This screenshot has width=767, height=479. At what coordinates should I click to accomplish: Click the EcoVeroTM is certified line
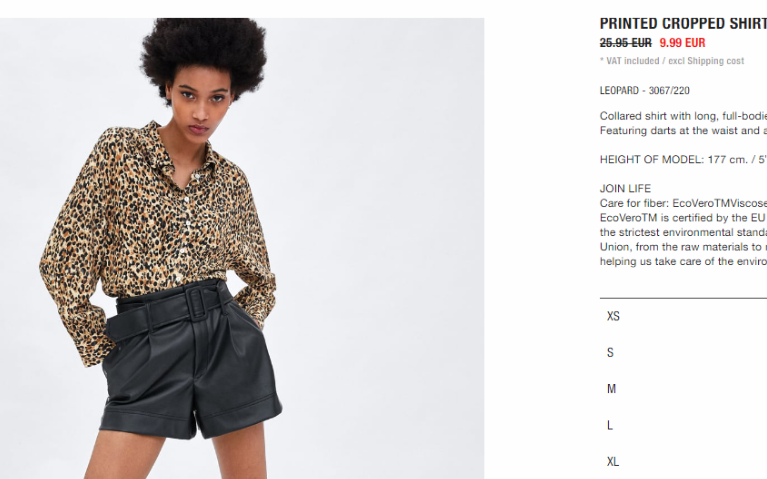tap(683, 218)
